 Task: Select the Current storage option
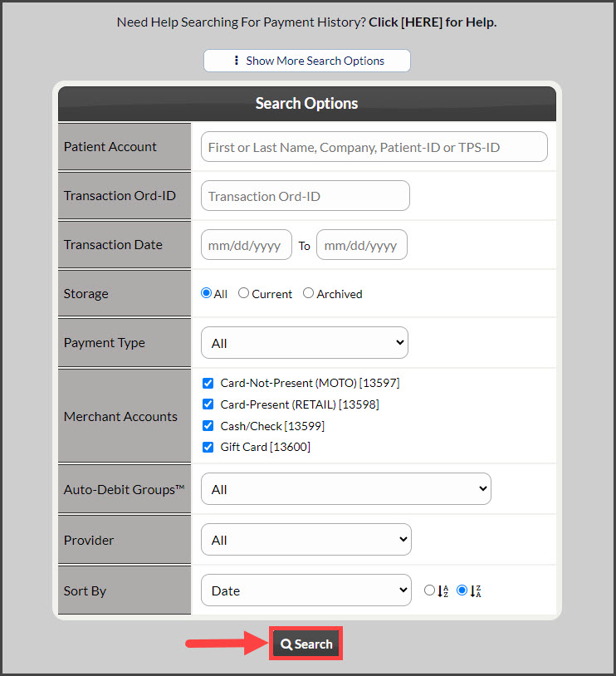243,293
